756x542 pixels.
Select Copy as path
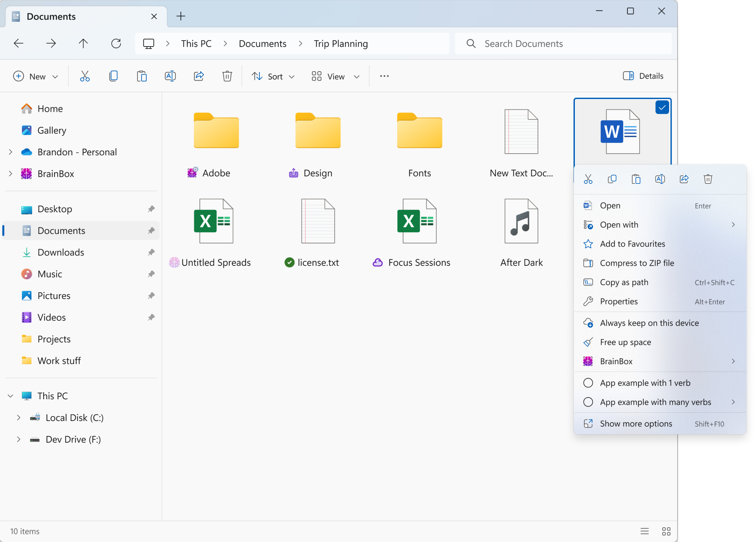660,282
